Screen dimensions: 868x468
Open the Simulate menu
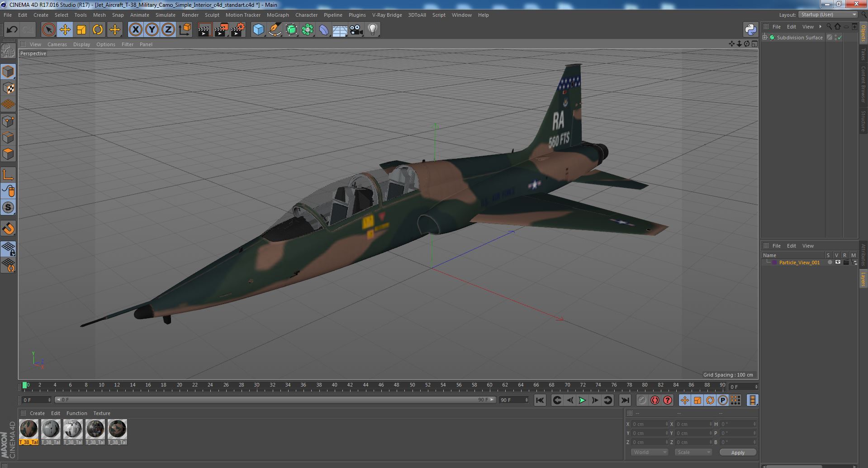pyautogui.click(x=166, y=15)
